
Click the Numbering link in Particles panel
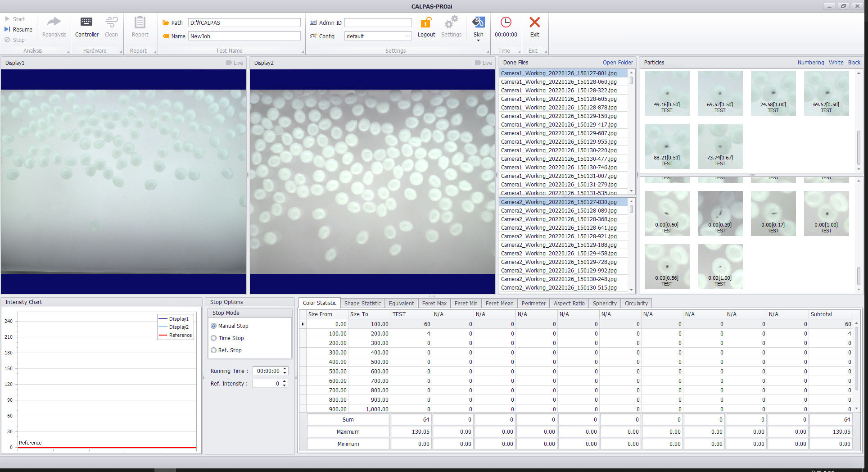point(810,63)
